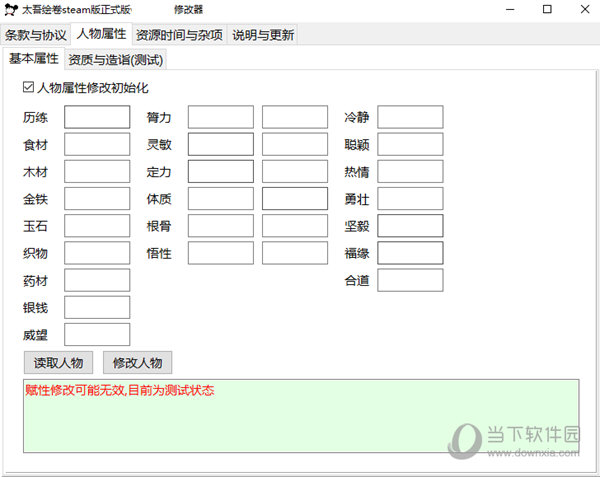Focus the 坚毅 input field

[x=411, y=226]
